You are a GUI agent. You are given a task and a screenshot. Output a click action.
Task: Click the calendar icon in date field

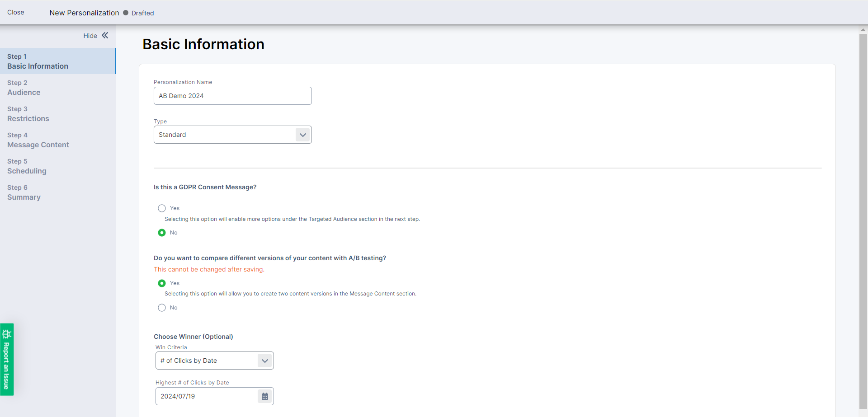pos(264,396)
